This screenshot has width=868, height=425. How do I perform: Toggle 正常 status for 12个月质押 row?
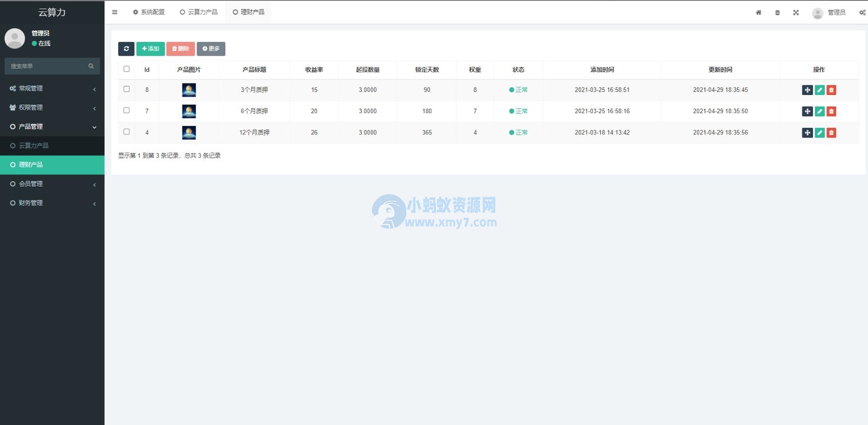518,132
